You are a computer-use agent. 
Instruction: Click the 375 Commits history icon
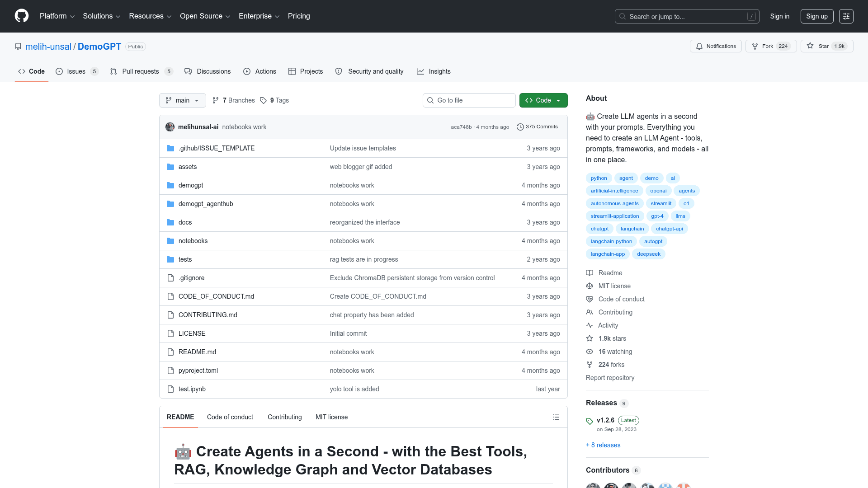pyautogui.click(x=520, y=127)
